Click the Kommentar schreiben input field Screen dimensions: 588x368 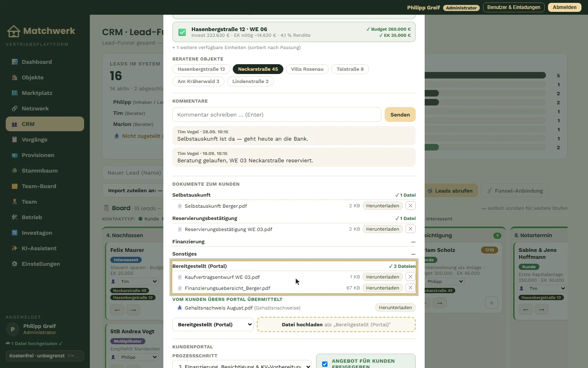click(x=277, y=114)
